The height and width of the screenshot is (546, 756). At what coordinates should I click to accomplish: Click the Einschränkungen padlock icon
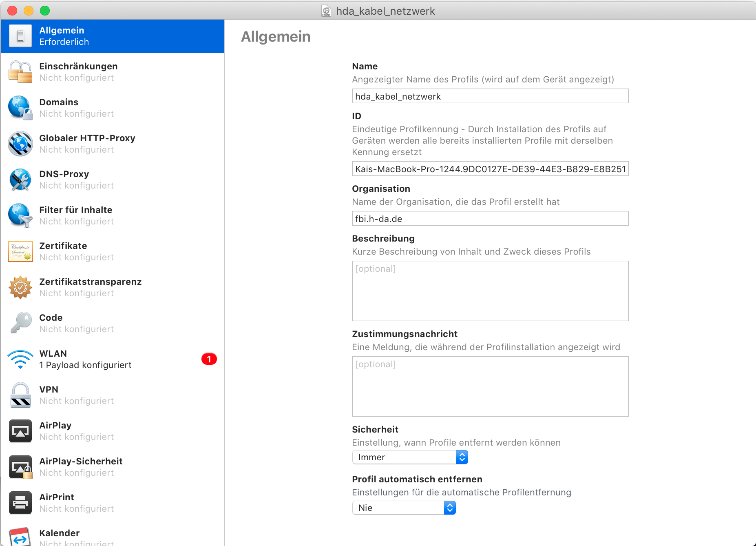20,72
